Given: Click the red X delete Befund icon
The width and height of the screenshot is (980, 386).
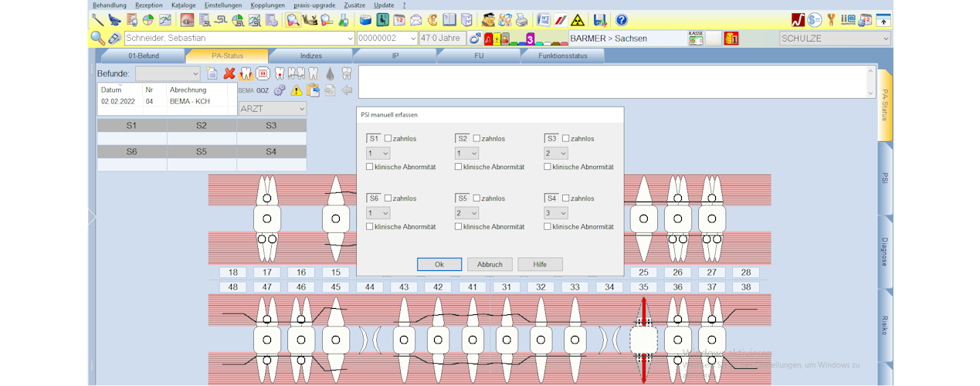Looking at the screenshot, I should [229, 73].
